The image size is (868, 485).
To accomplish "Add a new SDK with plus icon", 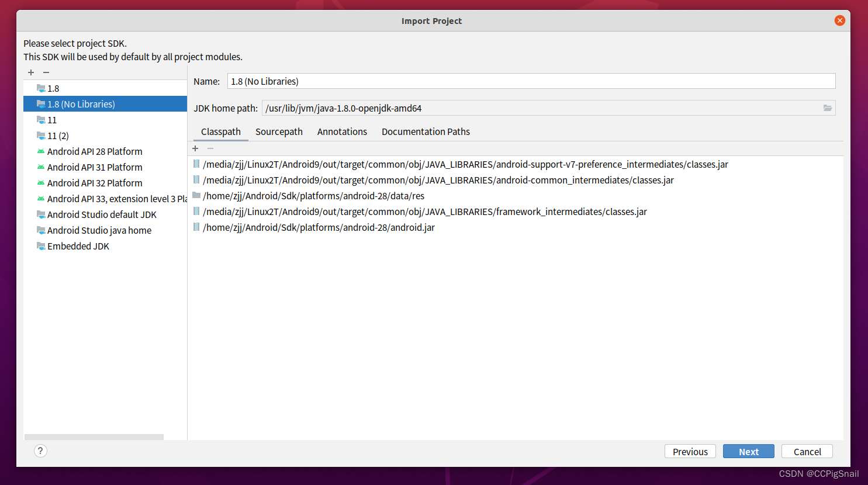I will 31,72.
